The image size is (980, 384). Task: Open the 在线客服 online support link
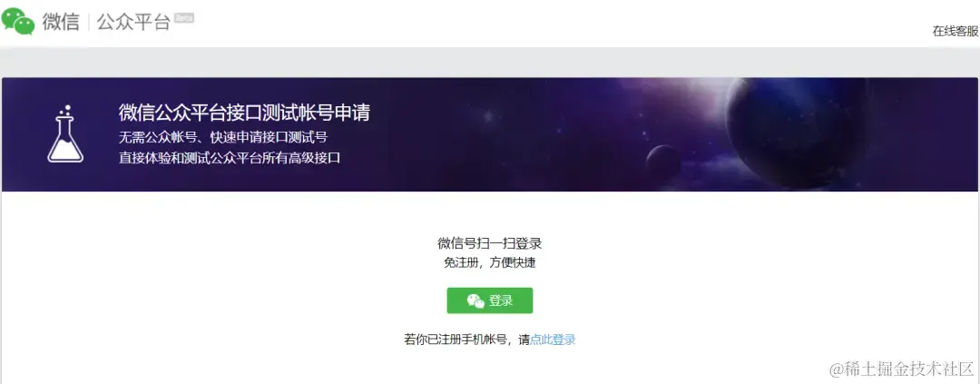pyautogui.click(x=955, y=31)
